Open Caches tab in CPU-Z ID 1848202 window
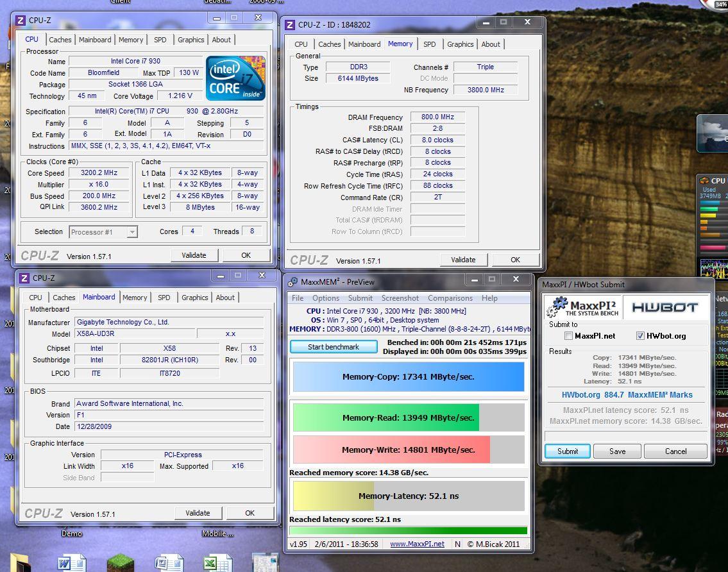728x572 pixels. [x=329, y=44]
